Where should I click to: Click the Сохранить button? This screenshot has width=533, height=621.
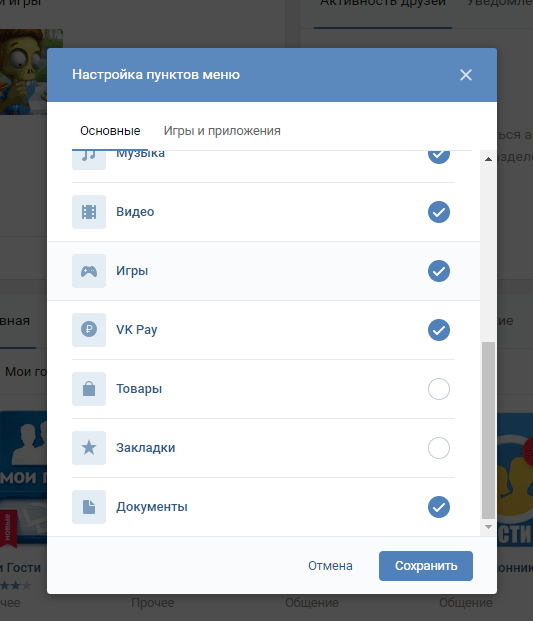pos(426,566)
